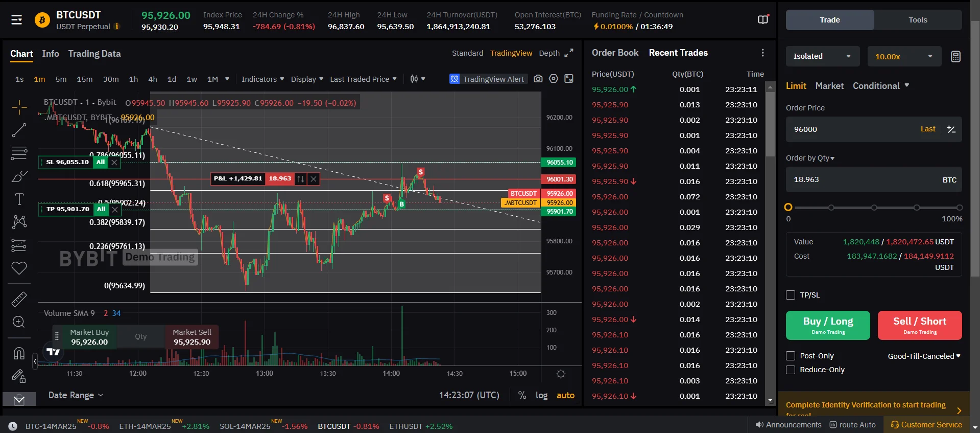Image resolution: width=980 pixels, height=433 pixels.
Task: Click the Sell / Short button
Action: point(920,325)
